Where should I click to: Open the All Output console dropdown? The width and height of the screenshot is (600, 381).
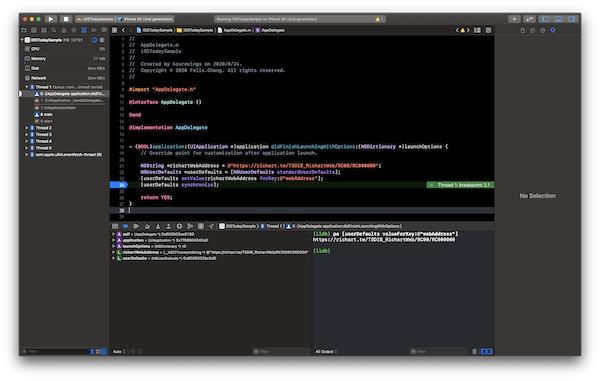pyautogui.click(x=326, y=351)
